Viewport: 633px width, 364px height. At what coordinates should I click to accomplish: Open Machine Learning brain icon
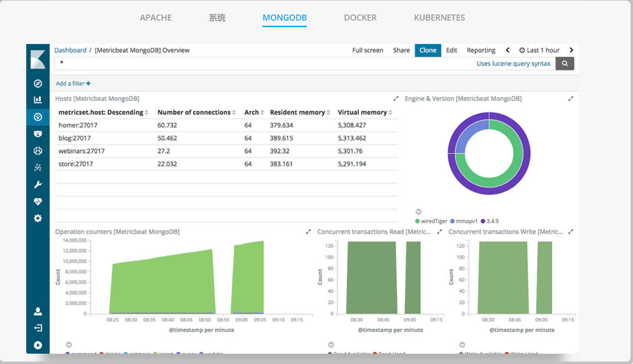pyautogui.click(x=38, y=151)
